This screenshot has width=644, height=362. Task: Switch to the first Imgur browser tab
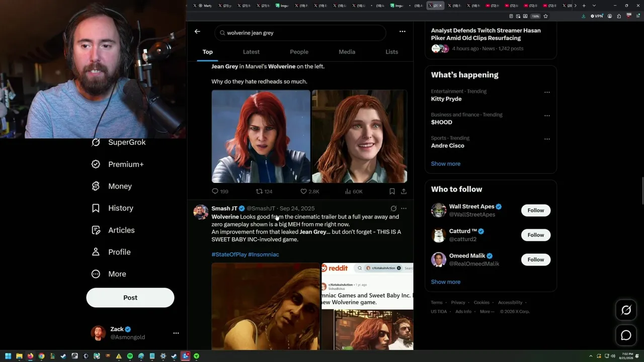(x=283, y=6)
